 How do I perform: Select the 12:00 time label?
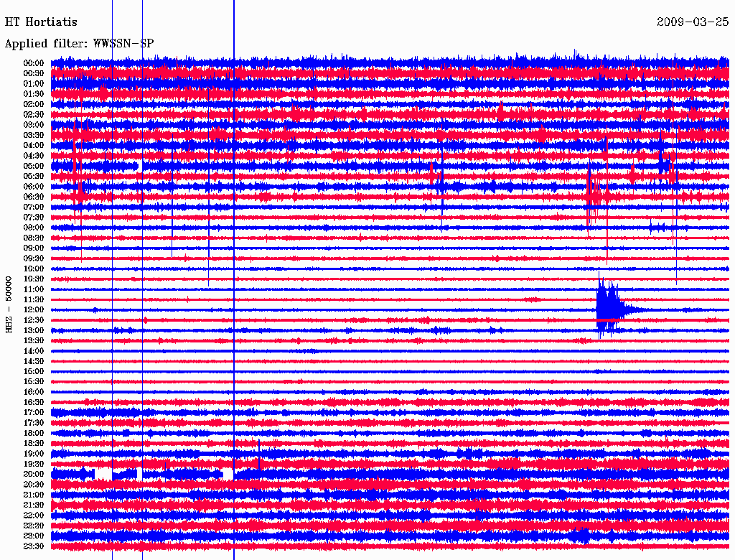34,310
